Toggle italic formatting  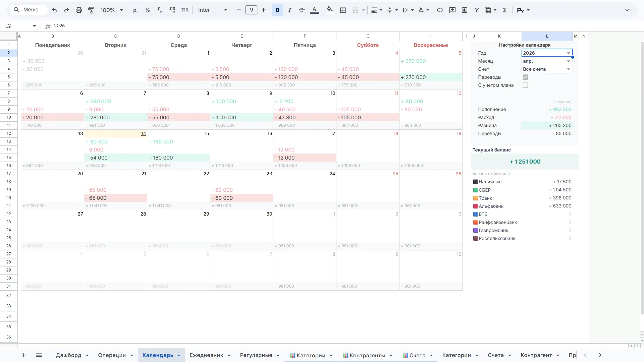coord(289,10)
